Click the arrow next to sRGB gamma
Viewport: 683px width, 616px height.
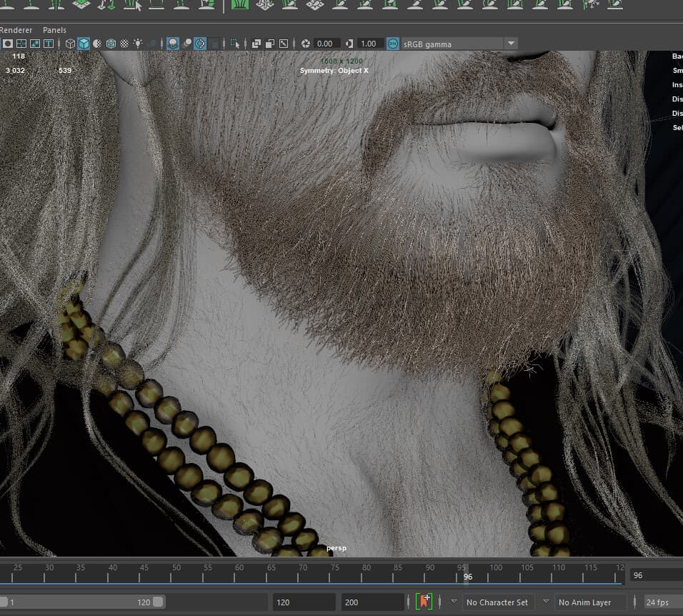(x=511, y=44)
